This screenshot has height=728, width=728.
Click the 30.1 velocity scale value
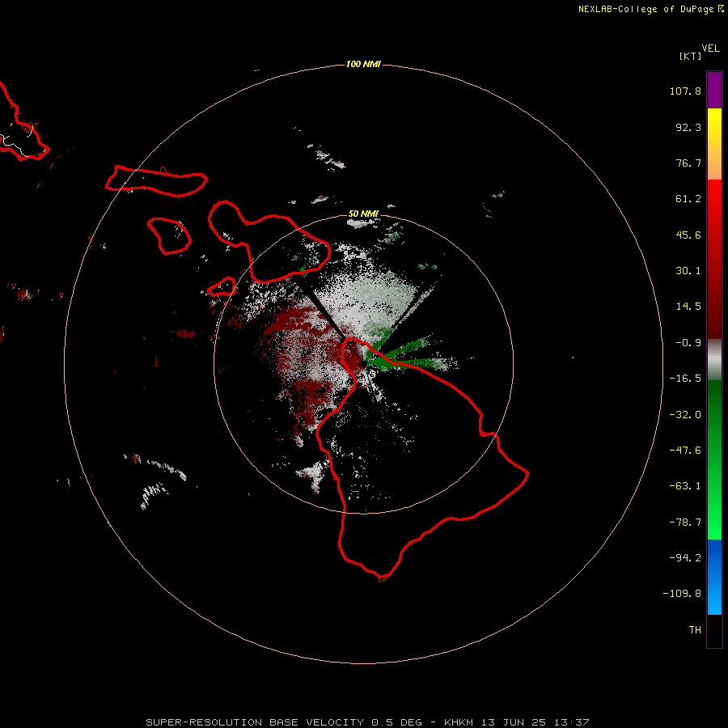click(688, 271)
